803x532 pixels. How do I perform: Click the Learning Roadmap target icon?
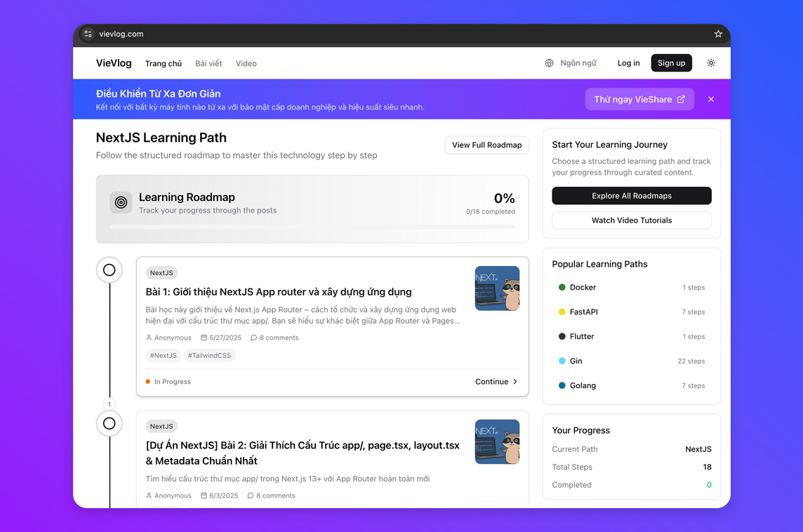tap(121, 202)
